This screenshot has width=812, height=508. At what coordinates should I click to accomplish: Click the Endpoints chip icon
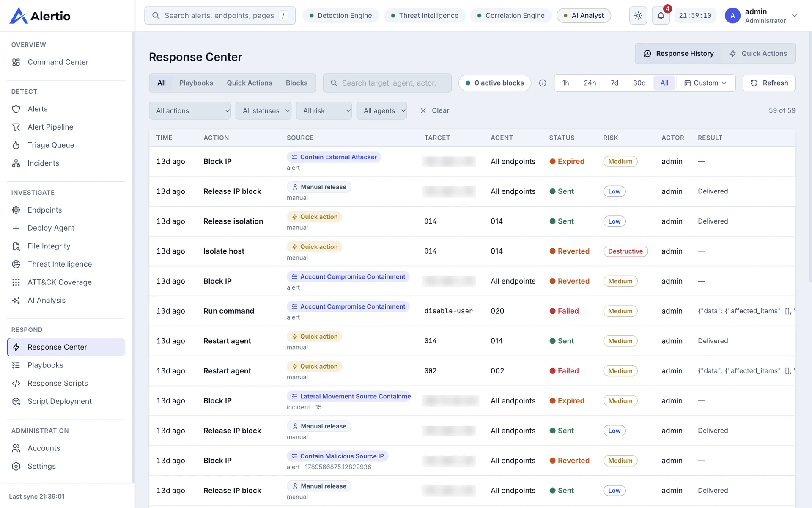click(x=16, y=210)
